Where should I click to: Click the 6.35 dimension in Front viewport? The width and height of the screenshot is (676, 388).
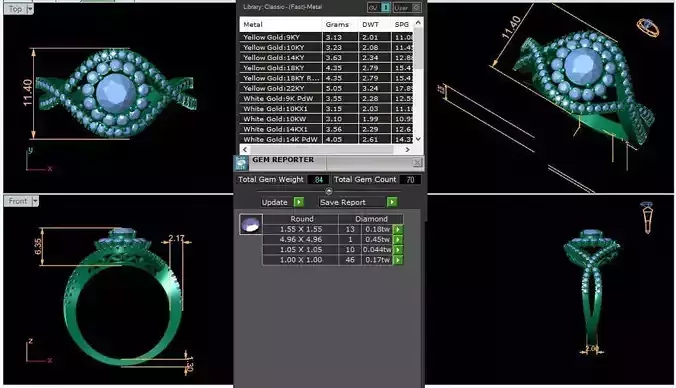[38, 246]
